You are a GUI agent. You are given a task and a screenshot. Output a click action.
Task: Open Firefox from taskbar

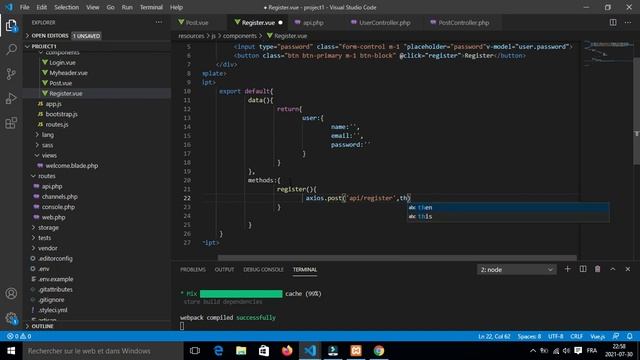tap(287, 351)
